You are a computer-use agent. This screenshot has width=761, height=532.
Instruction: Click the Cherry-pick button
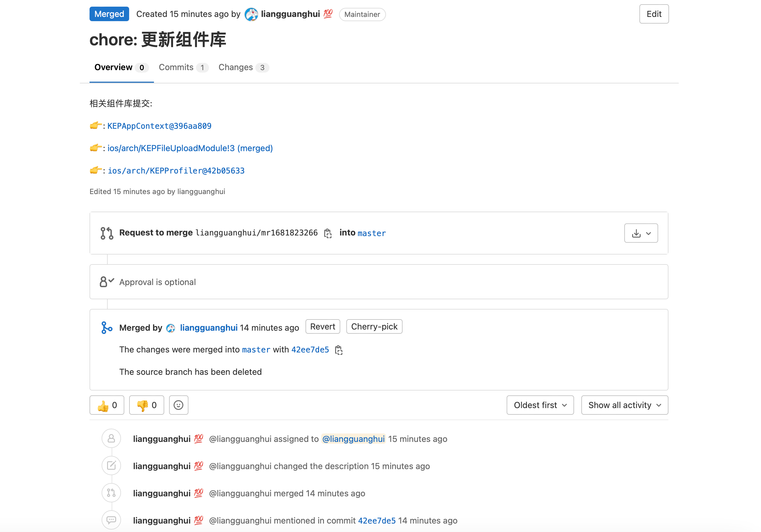click(374, 327)
